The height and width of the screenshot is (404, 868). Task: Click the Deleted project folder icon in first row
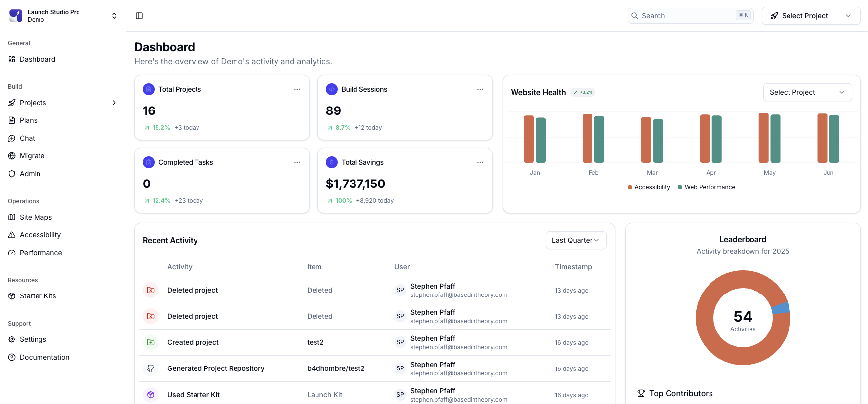click(151, 290)
